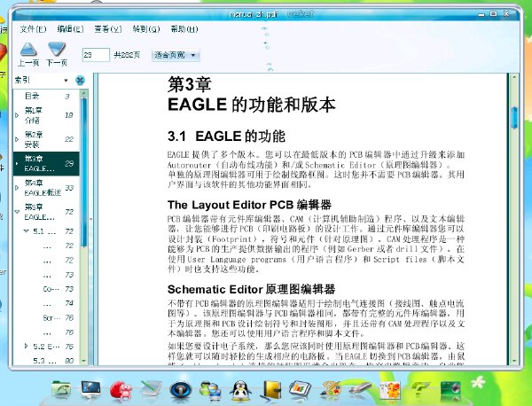Select 第1章 介绍 index row
532x406 pixels.
tap(46, 115)
